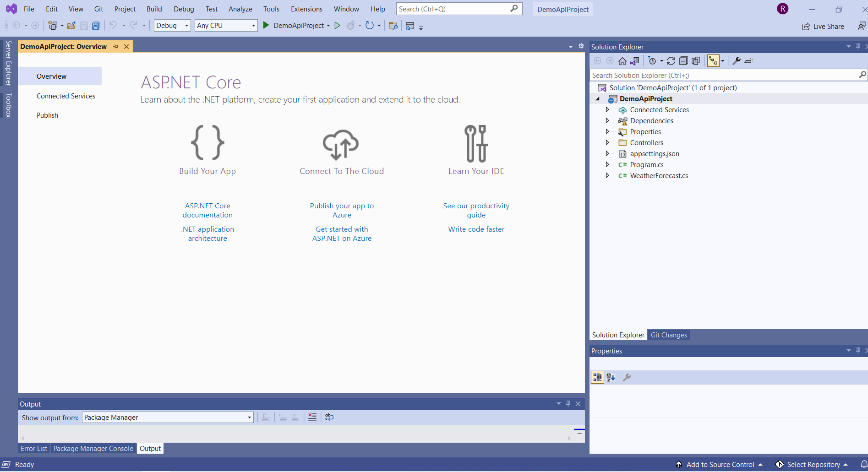Open the Analyze menu
The image size is (868, 472).
coord(240,9)
